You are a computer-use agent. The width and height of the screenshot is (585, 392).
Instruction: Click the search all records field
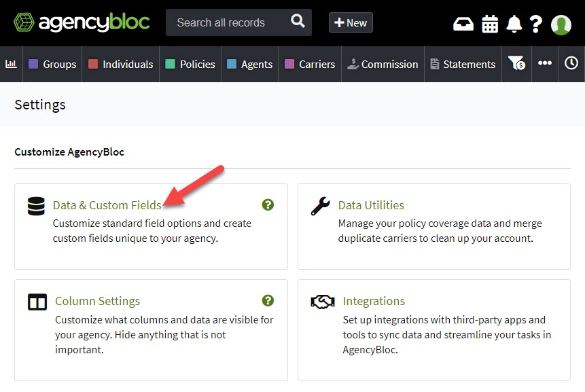pos(231,22)
